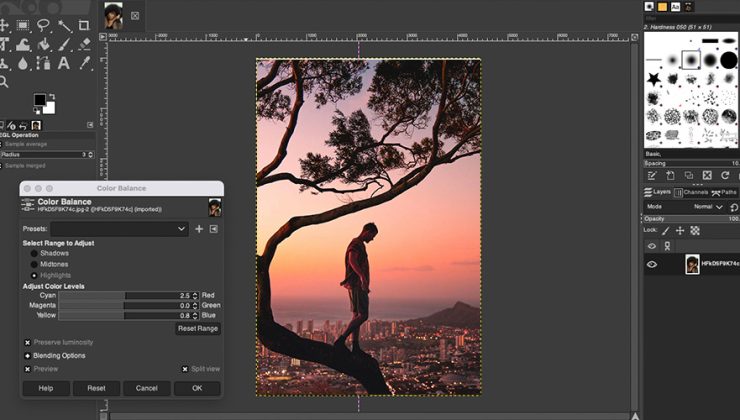Activate the Crop tool
This screenshot has height=420, width=740.
click(84, 25)
